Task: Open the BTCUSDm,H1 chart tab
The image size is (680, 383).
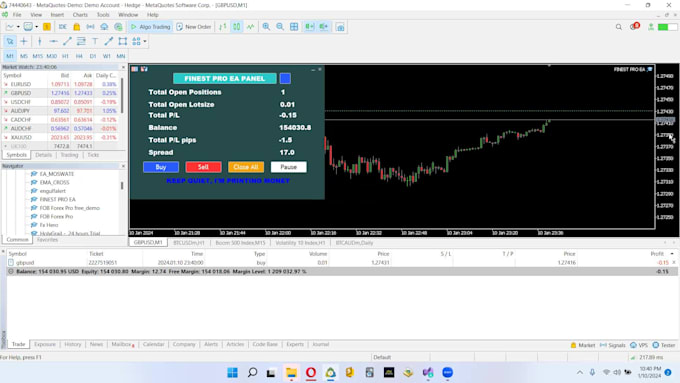Action: point(189,243)
